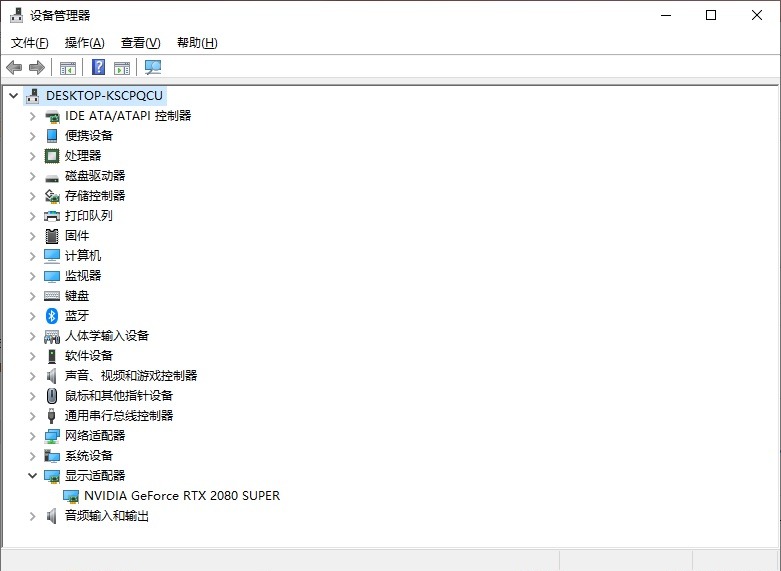Select the NVIDIA GeForce RTX 2080 SUPER entry
This screenshot has width=781, height=571.
pos(182,496)
